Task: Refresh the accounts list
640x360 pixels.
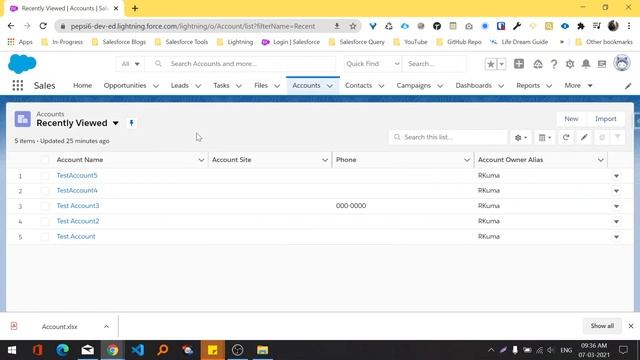Action: coord(566,138)
